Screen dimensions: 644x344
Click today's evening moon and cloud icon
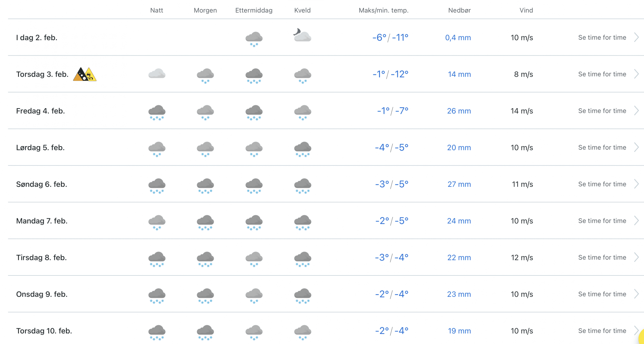(302, 36)
